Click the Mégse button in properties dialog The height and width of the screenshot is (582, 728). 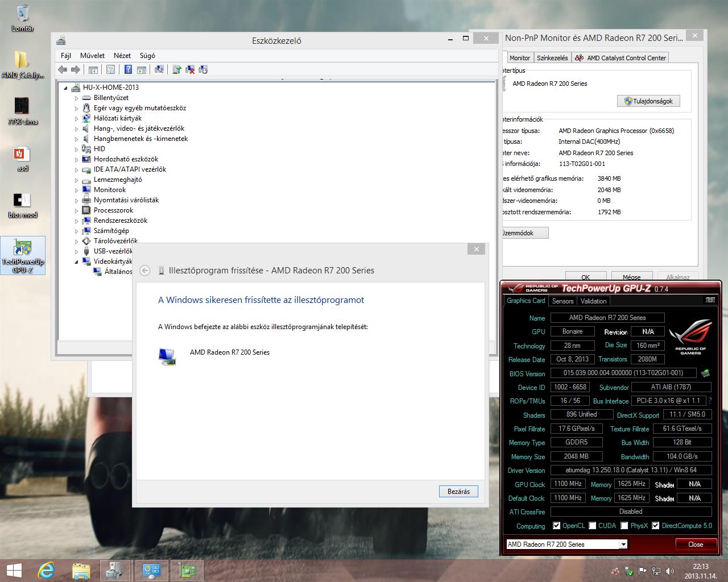(x=631, y=277)
